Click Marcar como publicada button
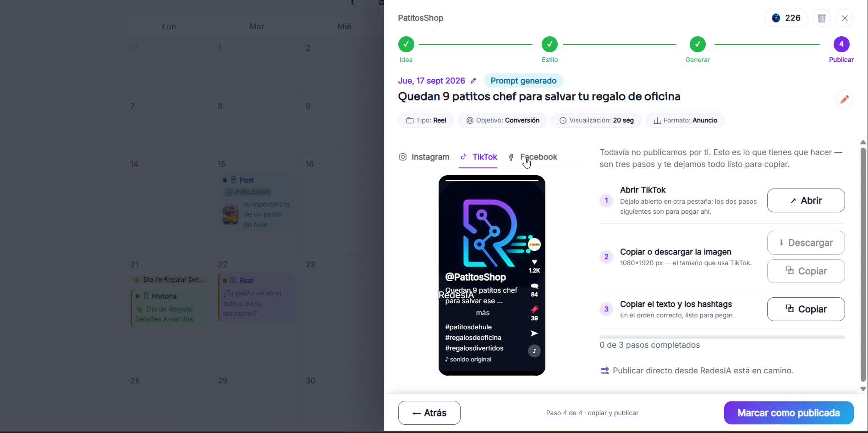The width and height of the screenshot is (868, 433). pyautogui.click(x=789, y=413)
